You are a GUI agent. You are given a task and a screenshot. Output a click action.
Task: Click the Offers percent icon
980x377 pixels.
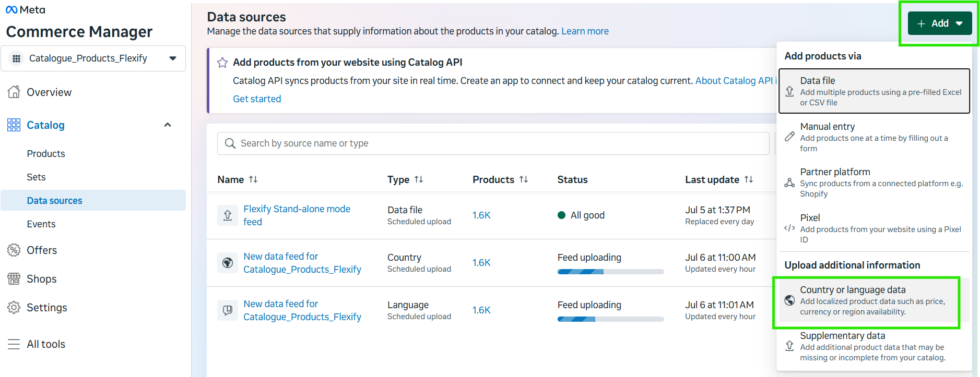tap(14, 250)
